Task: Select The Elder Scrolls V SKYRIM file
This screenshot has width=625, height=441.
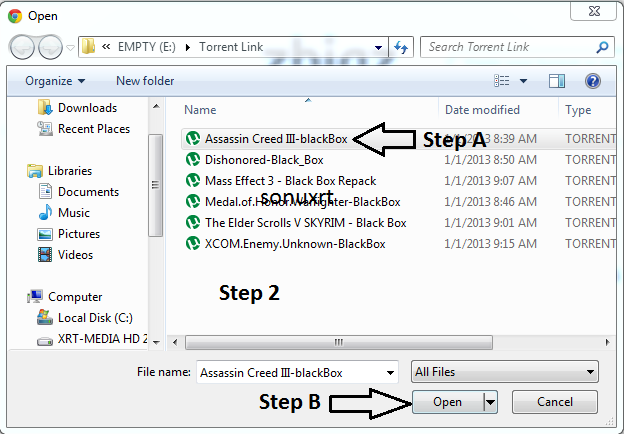Action: pos(305,223)
